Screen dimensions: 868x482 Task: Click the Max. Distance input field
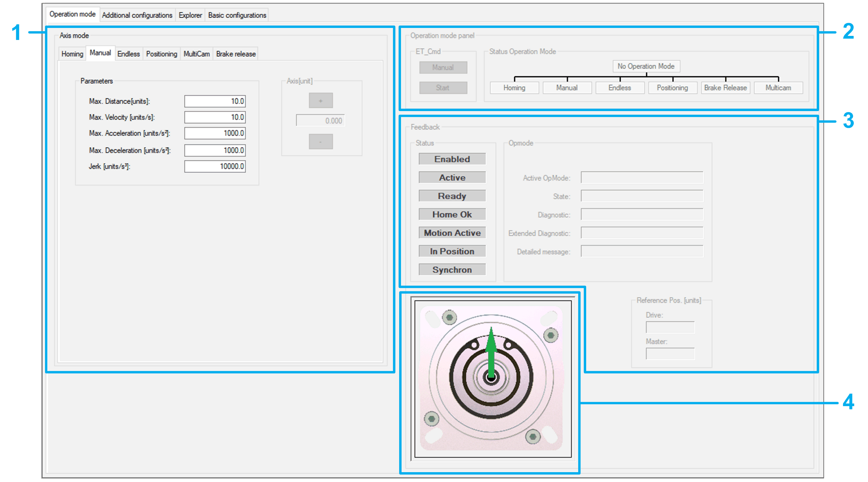pyautogui.click(x=215, y=101)
